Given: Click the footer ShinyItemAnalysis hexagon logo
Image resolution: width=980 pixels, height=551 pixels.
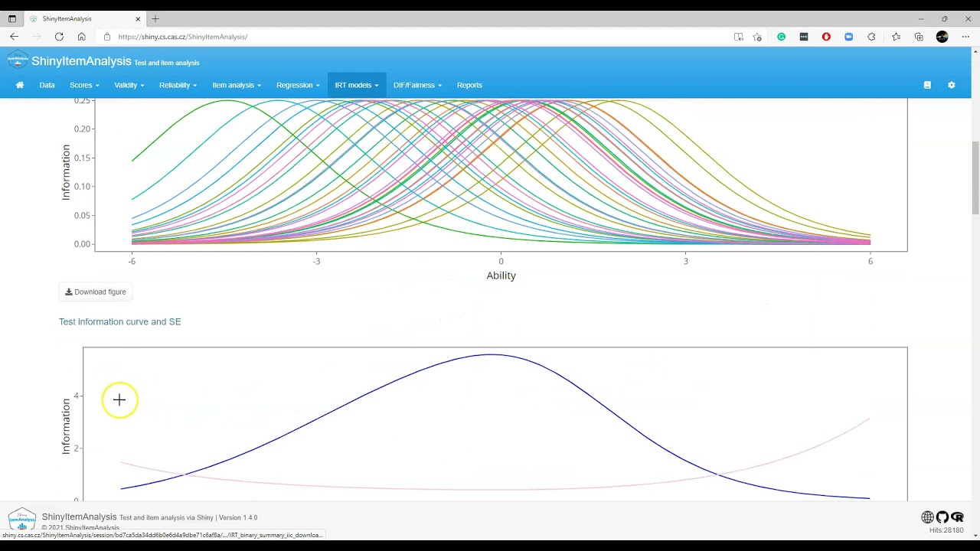Looking at the screenshot, I should pyautogui.click(x=21, y=518).
